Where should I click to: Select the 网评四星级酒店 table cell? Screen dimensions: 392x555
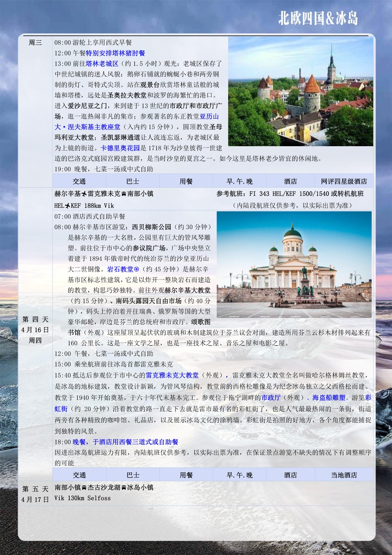(344, 181)
